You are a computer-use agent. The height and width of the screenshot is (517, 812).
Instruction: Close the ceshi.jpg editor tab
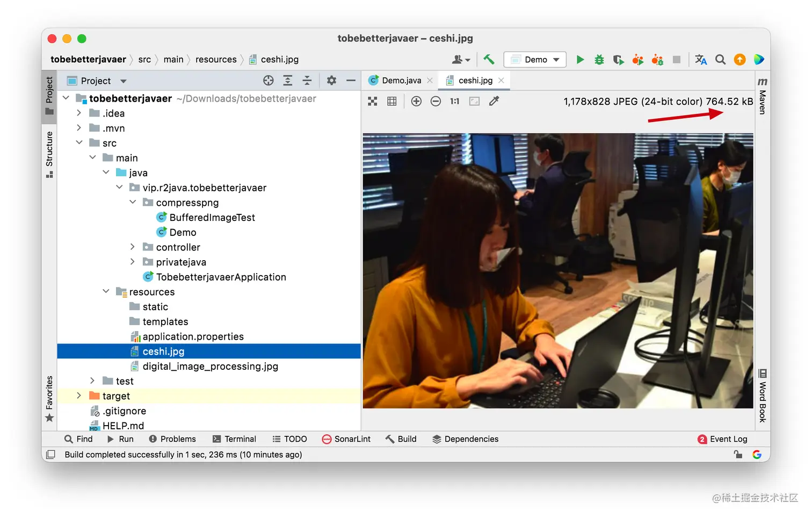pos(501,81)
